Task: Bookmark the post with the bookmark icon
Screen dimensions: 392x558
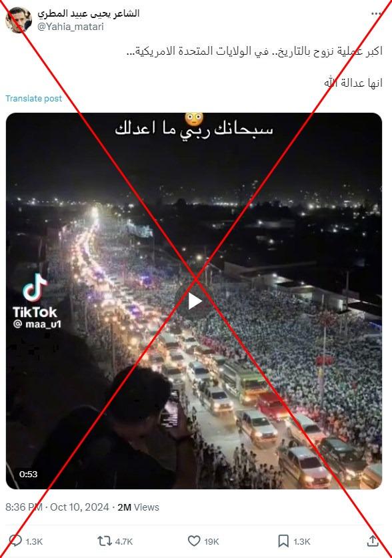Action: coord(283,541)
